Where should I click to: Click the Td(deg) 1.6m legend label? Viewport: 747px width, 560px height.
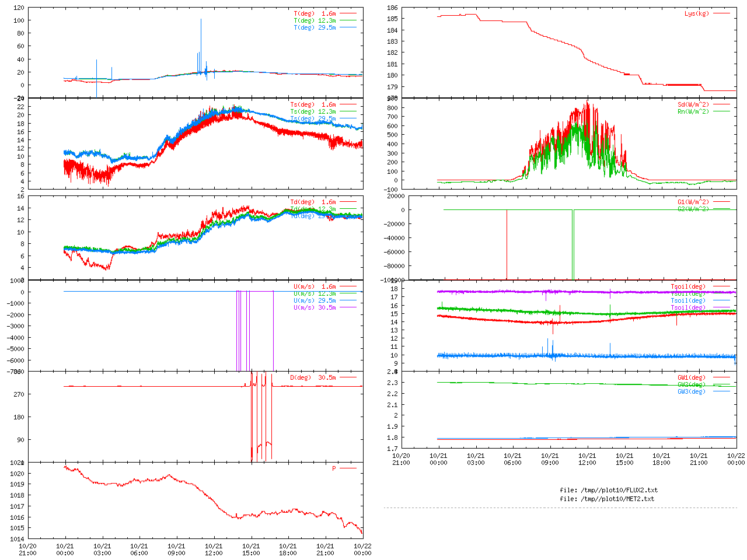(313, 202)
